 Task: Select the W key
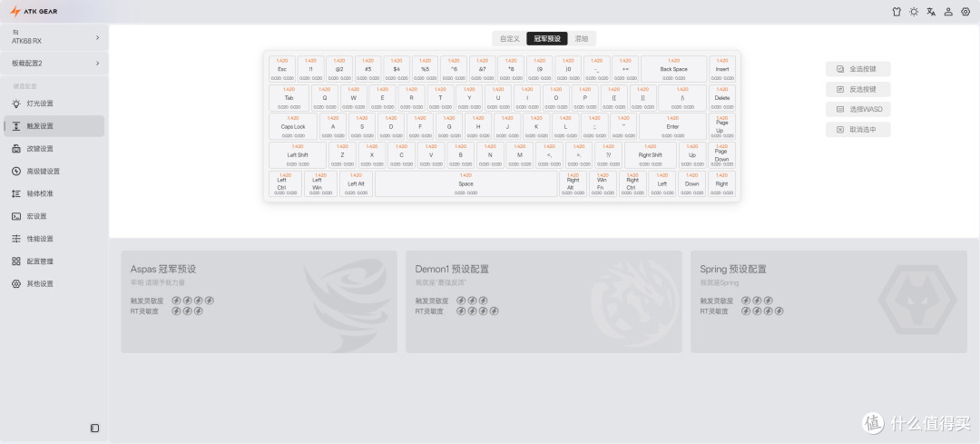354,97
